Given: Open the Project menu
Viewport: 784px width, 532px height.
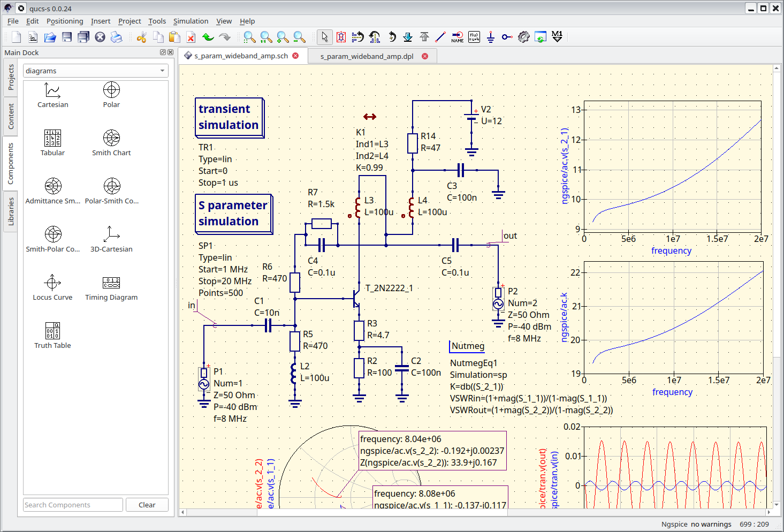Looking at the screenshot, I should coord(130,21).
